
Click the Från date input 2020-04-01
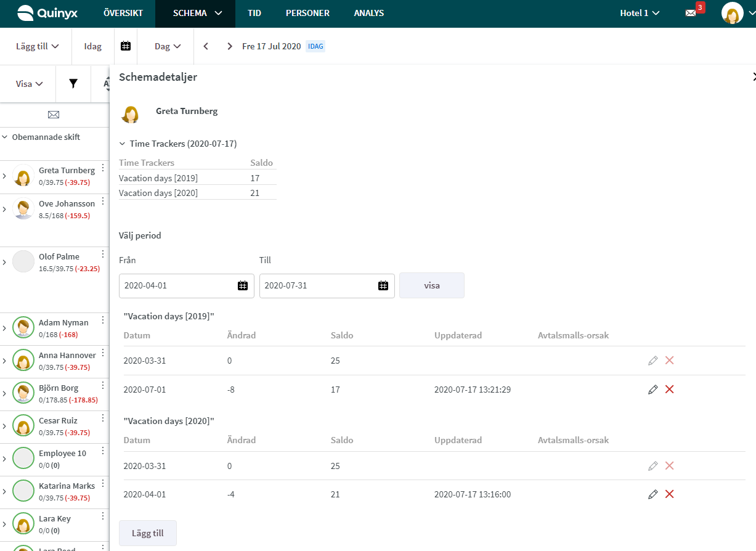point(187,286)
